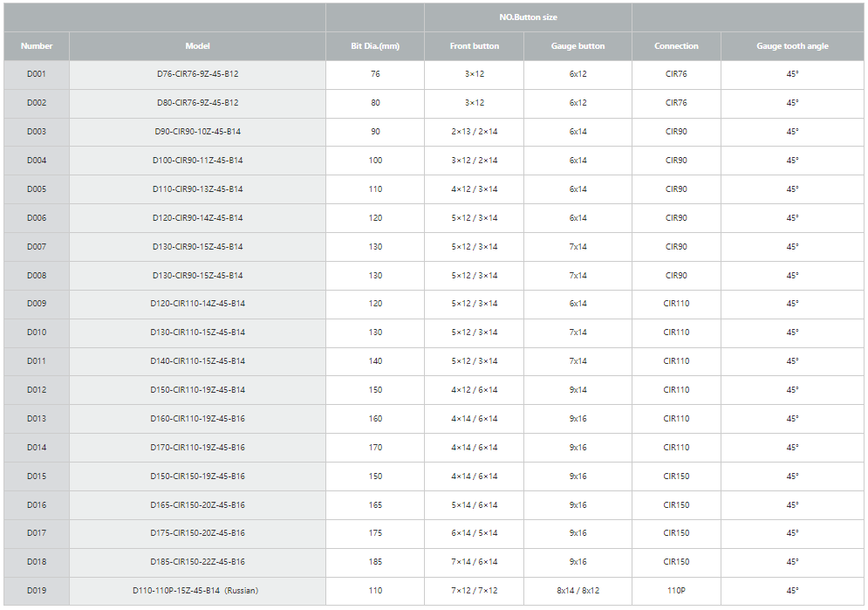868x610 pixels.
Task: Select model D150-CIR110-19Z-45-B14
Action: [x=198, y=390]
